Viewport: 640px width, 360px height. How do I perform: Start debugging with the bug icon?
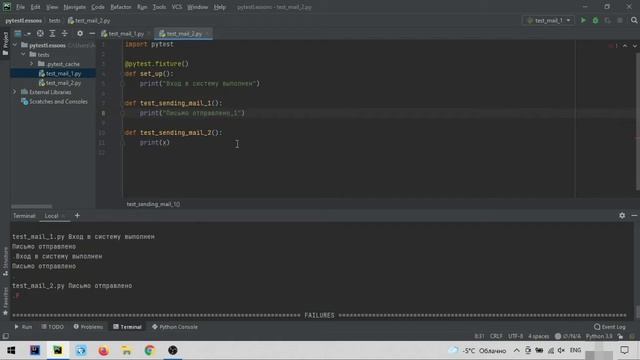[x=595, y=20]
